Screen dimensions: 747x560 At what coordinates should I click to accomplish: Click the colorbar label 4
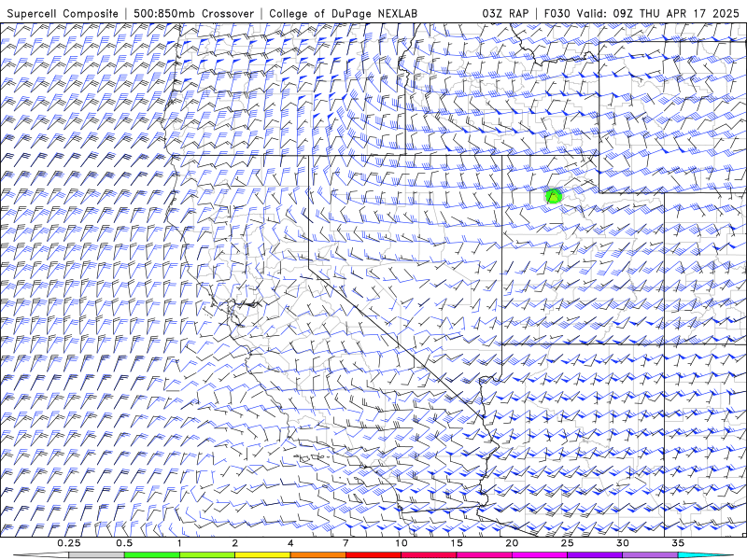pyautogui.click(x=290, y=543)
